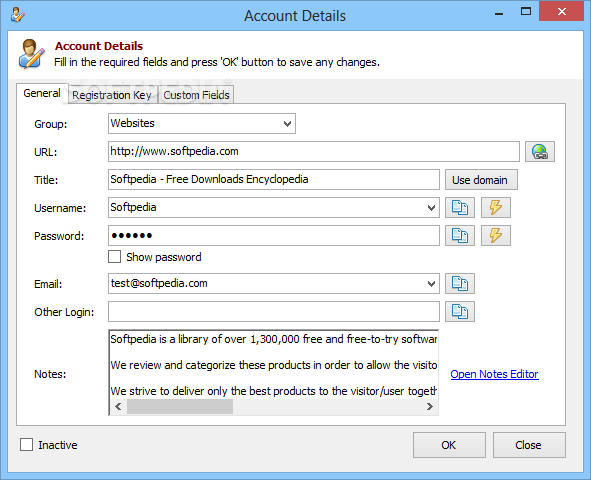Switch to the General tab
This screenshot has width=591, height=480.
point(42,93)
